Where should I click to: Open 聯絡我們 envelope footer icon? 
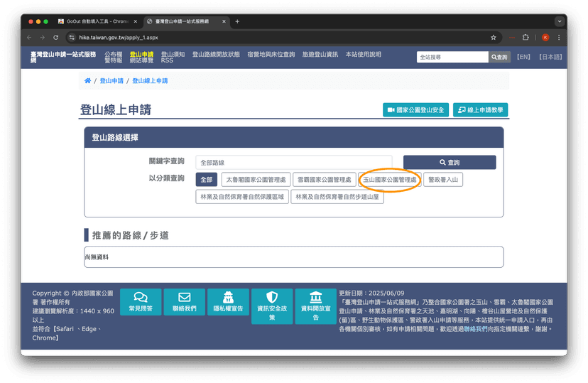pyautogui.click(x=185, y=302)
